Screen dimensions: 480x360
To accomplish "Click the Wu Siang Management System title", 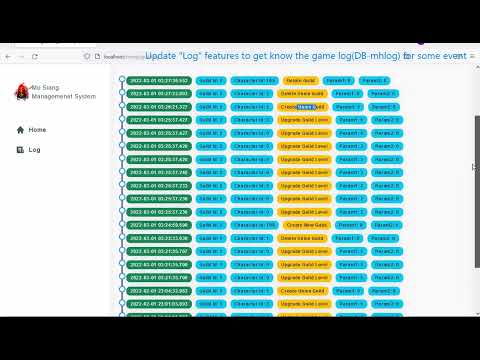I will (63, 92).
